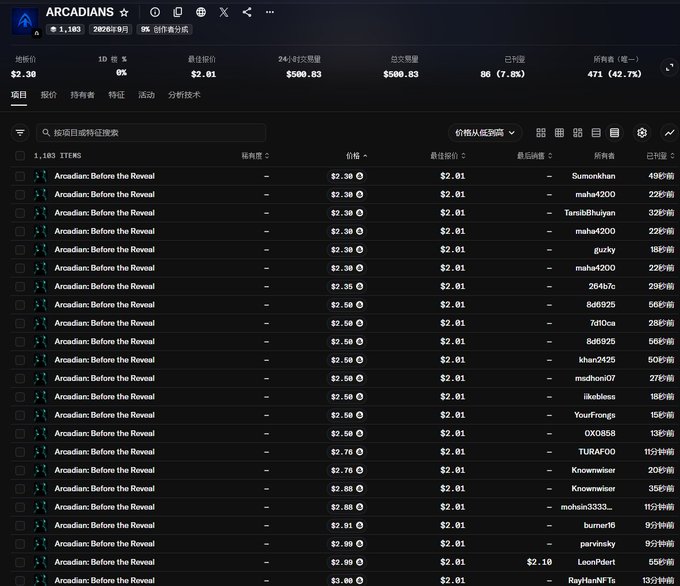Check the 7d10ca row checkbox
Screen dimensions: 680x586
pos(20,323)
